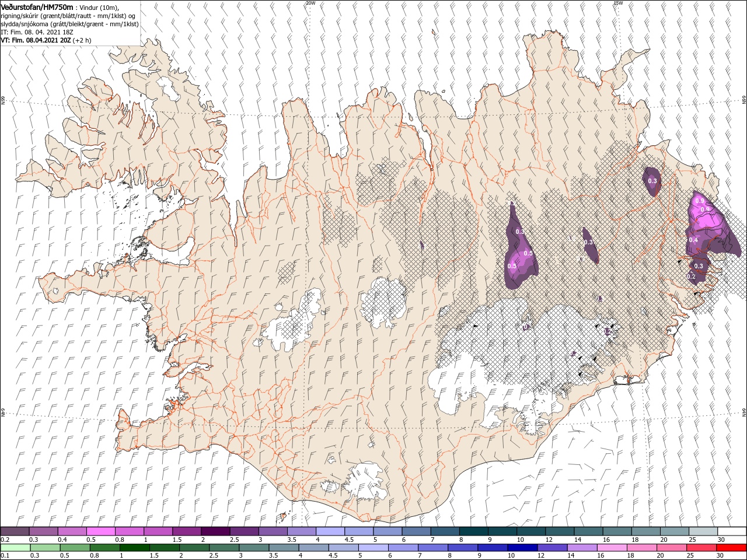Click the 0.2 value on the eastern coast map patch

click(692, 277)
